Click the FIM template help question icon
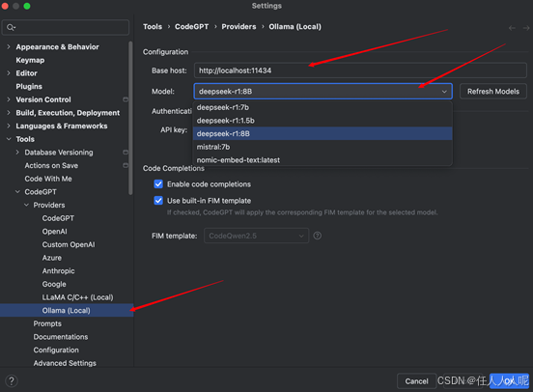This screenshot has height=392, width=533. tap(317, 236)
